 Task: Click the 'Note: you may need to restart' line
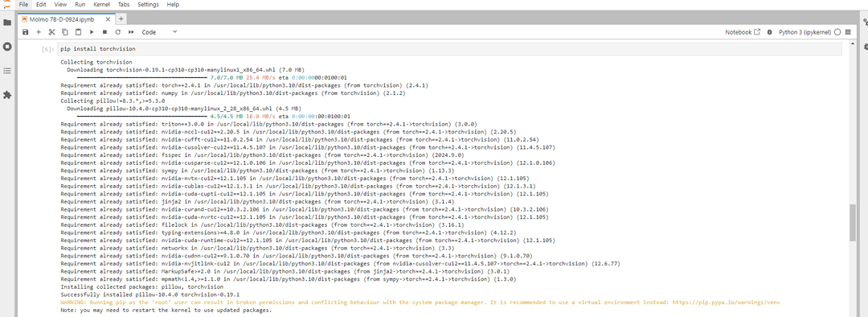click(x=166, y=311)
